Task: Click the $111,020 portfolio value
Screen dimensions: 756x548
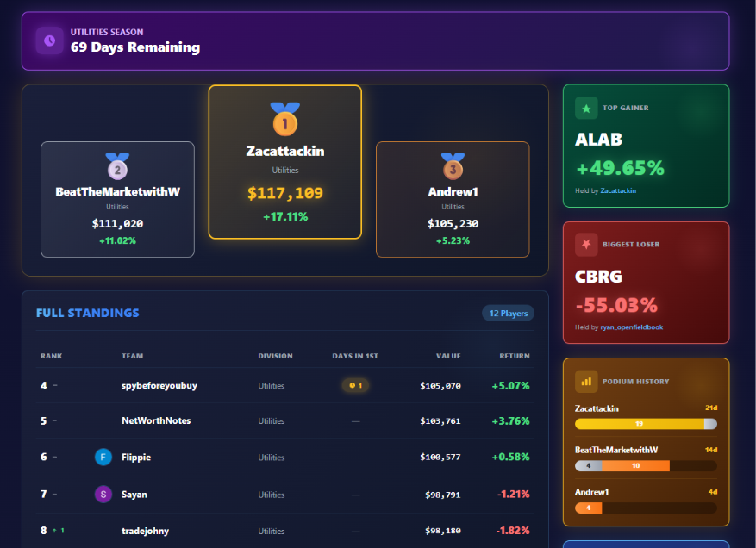Action: click(x=117, y=224)
